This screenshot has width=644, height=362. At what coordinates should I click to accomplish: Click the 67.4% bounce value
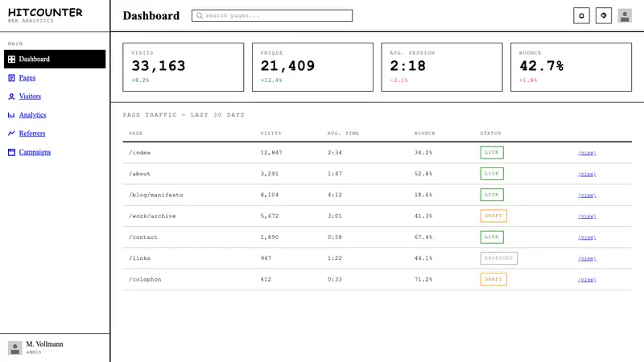coord(423,237)
